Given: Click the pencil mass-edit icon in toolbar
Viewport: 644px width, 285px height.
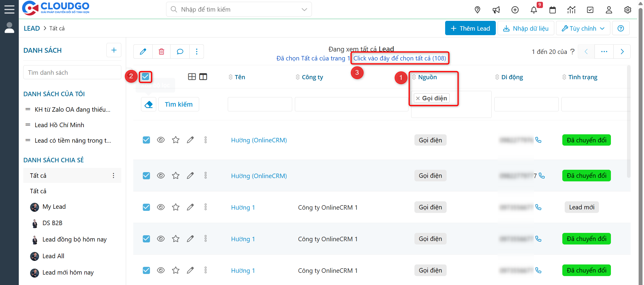Looking at the screenshot, I should point(143,52).
